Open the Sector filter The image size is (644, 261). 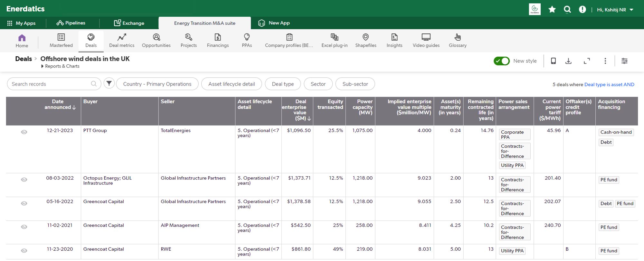point(318,84)
